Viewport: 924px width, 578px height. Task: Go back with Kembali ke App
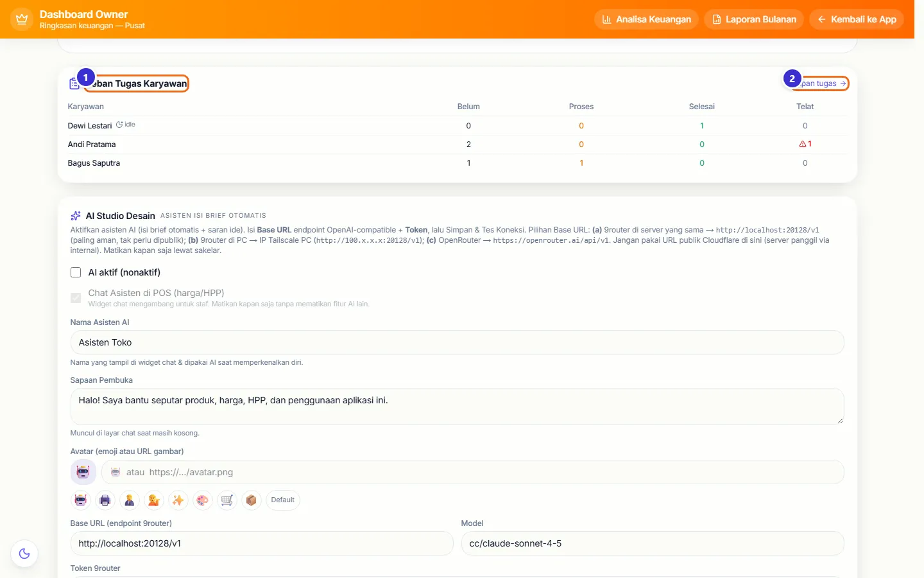pyautogui.click(x=857, y=19)
